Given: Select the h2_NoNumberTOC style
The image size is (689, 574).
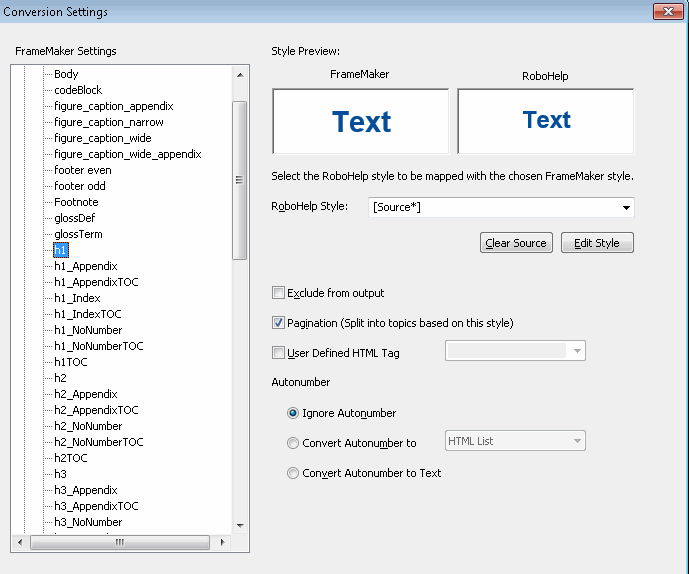Looking at the screenshot, I should (99, 442).
